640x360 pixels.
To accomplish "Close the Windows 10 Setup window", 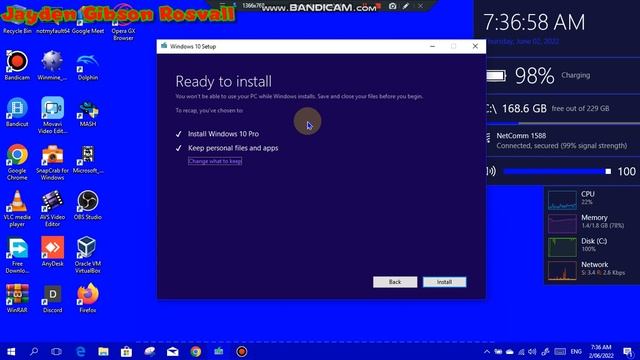I will coord(475,47).
